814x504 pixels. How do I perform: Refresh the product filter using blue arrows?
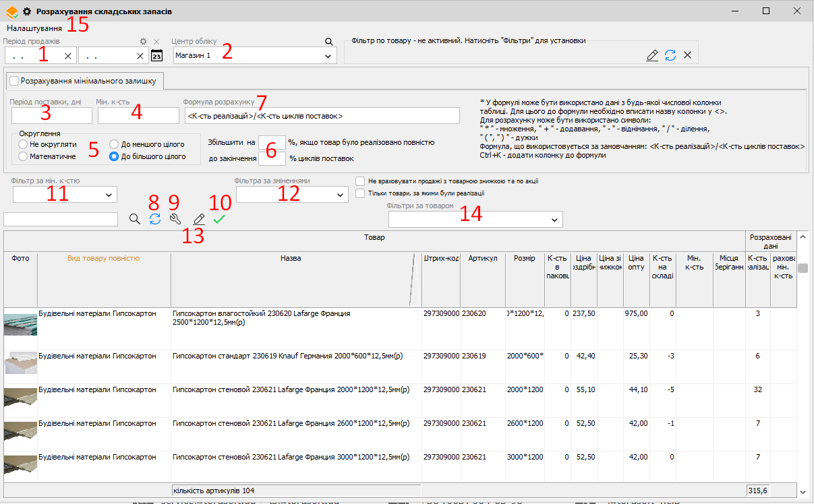pyautogui.click(x=670, y=55)
